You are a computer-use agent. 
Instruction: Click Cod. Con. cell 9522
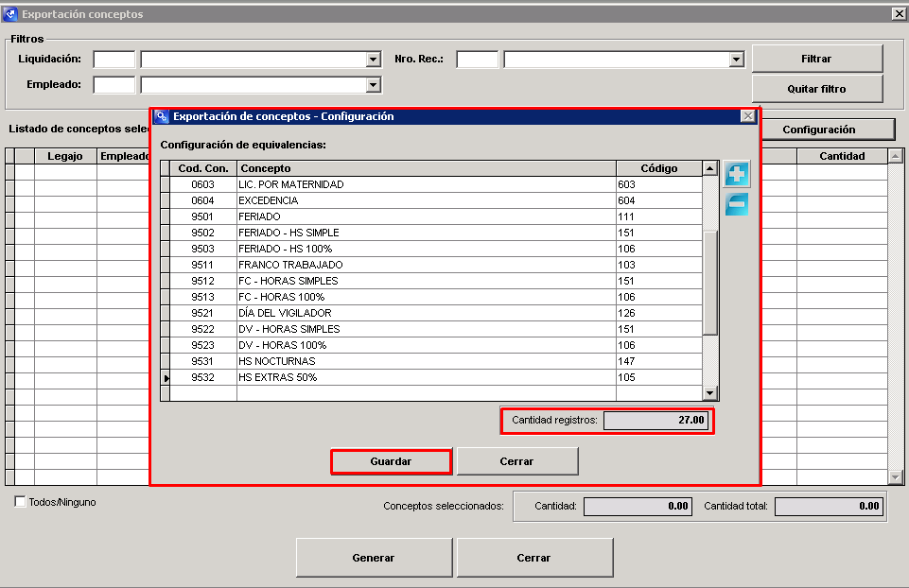[x=203, y=329]
